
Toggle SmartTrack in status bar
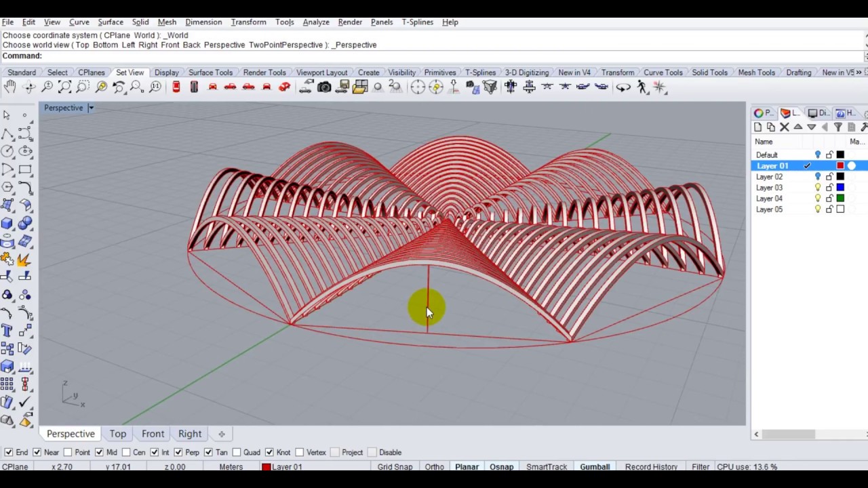(547, 467)
